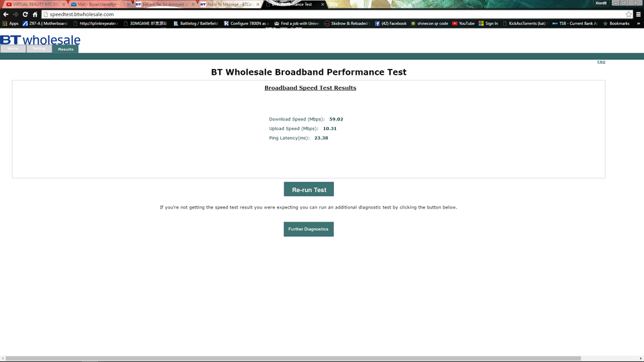Image resolution: width=644 pixels, height=362 pixels.
Task: Click the upload speed value 10.31
Action: pyautogui.click(x=329, y=128)
